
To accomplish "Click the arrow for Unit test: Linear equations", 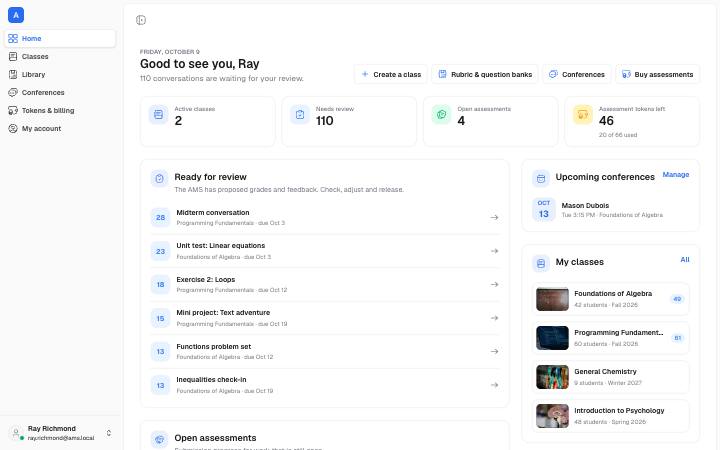I will (x=494, y=251).
